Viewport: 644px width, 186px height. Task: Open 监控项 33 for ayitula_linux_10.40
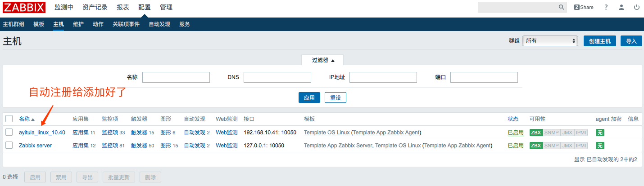click(110, 133)
